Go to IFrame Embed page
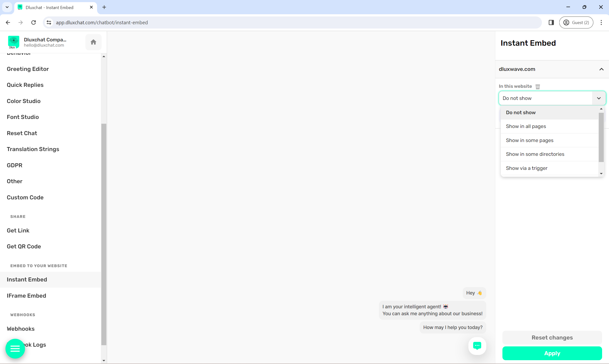 tap(26, 295)
